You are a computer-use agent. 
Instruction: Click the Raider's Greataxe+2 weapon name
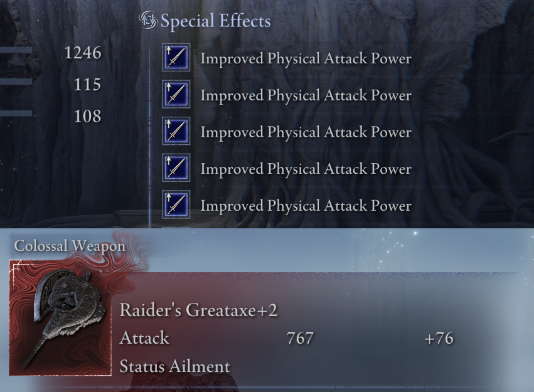tap(198, 310)
